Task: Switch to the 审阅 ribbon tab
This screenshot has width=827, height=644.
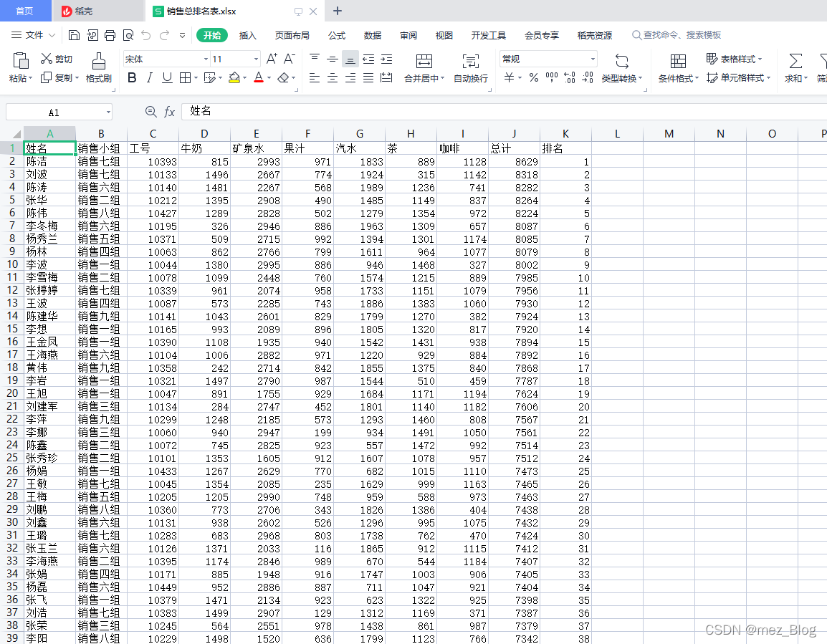Action: pos(408,35)
